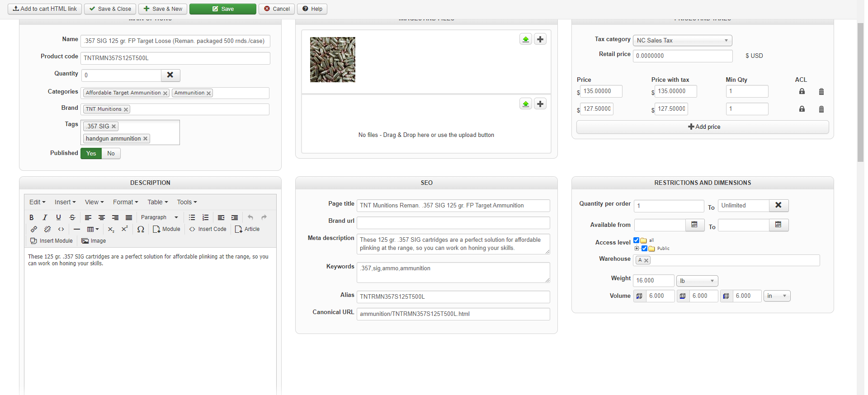The image size is (868, 395).
Task: Add product image with plus icon
Action: tap(540, 39)
